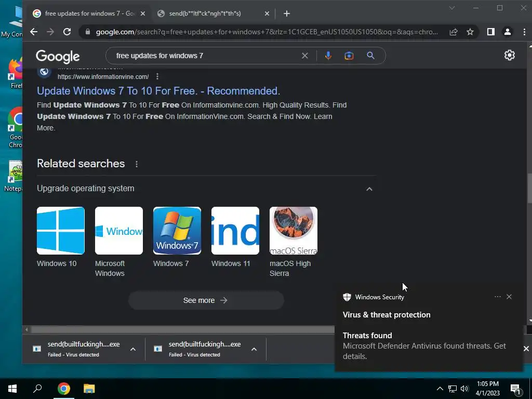
Task: Switch to the 'send(b**ltf*ck*ngh*t*th*s)' tab
Action: click(x=214, y=14)
